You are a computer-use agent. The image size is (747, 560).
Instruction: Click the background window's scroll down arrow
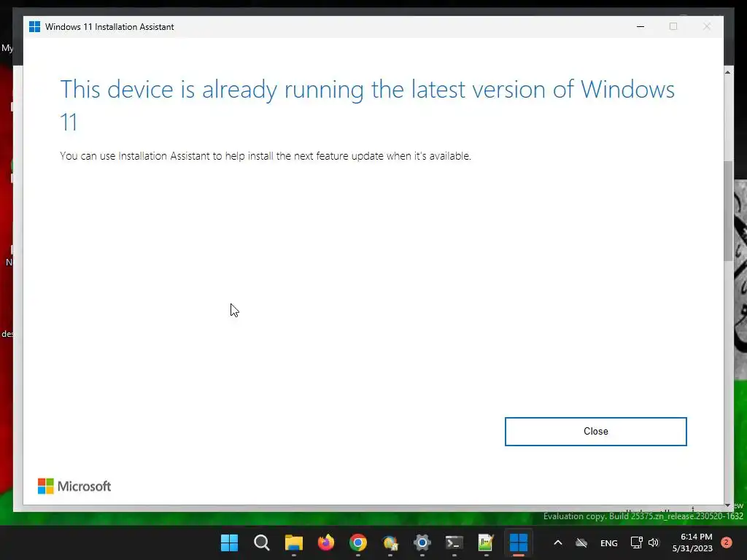pos(727,505)
